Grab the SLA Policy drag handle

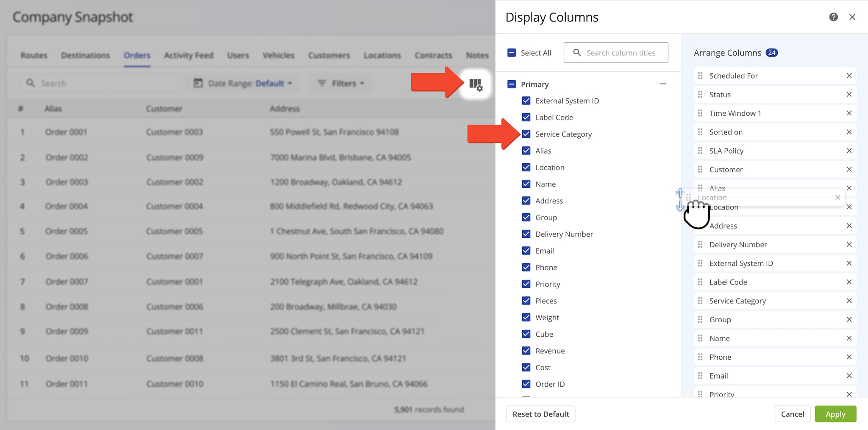[x=700, y=151]
